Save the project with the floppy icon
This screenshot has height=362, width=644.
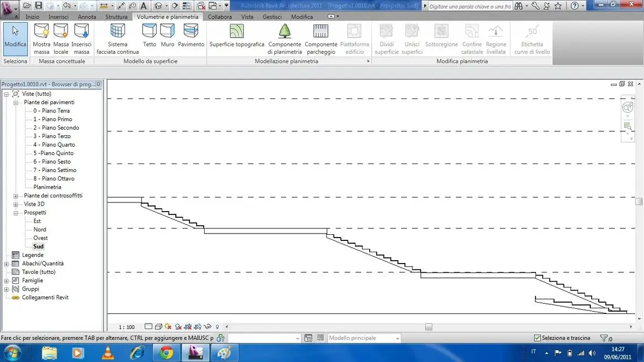(x=38, y=6)
